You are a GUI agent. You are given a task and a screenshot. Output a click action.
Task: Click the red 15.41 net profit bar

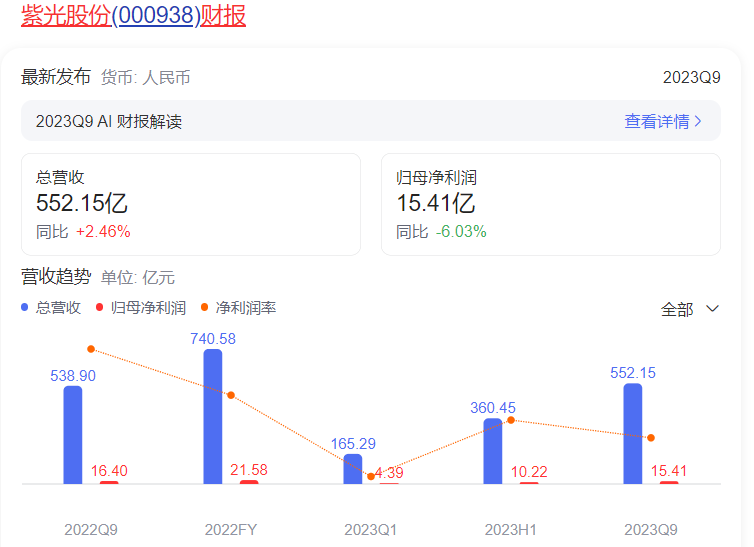(x=669, y=483)
